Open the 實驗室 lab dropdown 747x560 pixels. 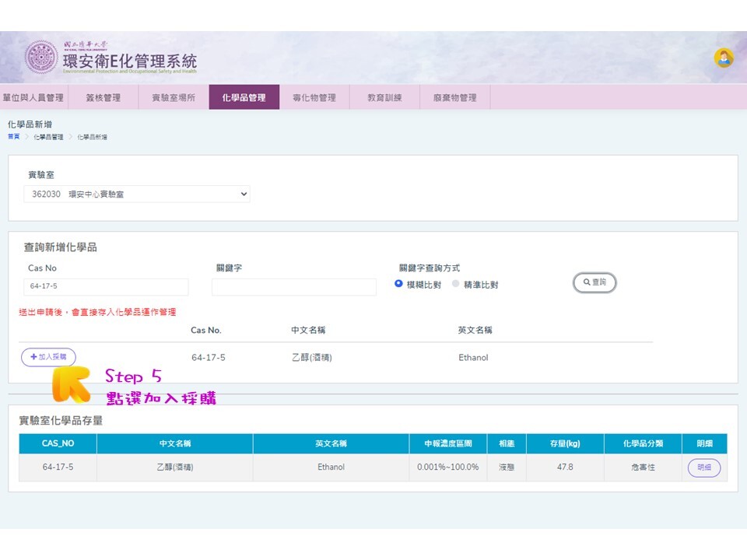pos(137,194)
